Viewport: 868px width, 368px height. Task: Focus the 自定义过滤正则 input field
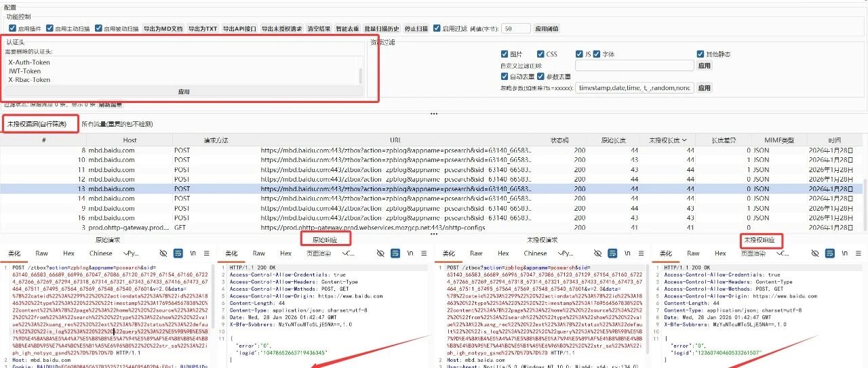tap(635, 66)
